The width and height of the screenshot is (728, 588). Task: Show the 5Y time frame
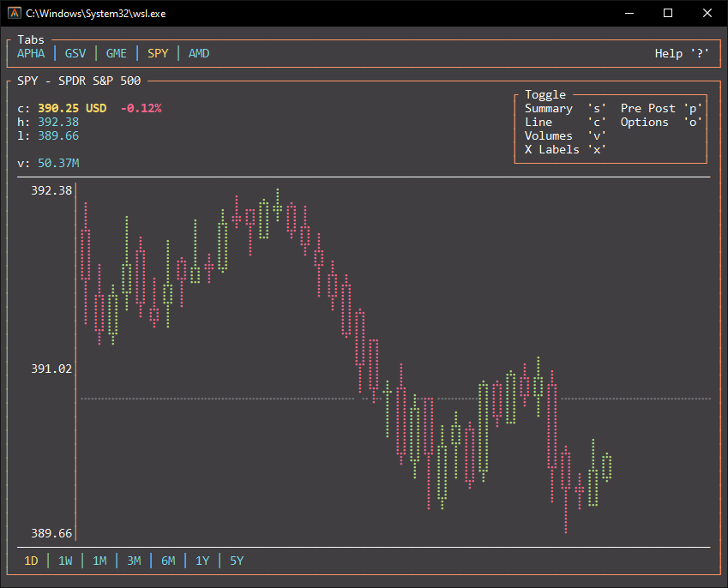[237, 561]
